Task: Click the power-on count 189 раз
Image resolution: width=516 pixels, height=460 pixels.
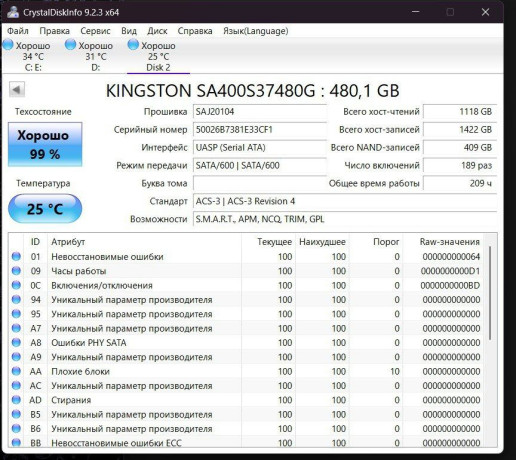Action: 460,165
